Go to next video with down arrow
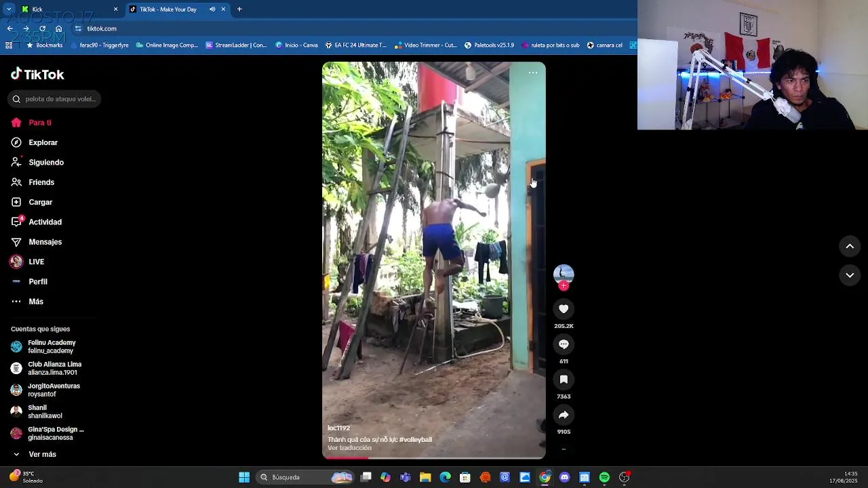This screenshot has width=868, height=488. (x=850, y=275)
